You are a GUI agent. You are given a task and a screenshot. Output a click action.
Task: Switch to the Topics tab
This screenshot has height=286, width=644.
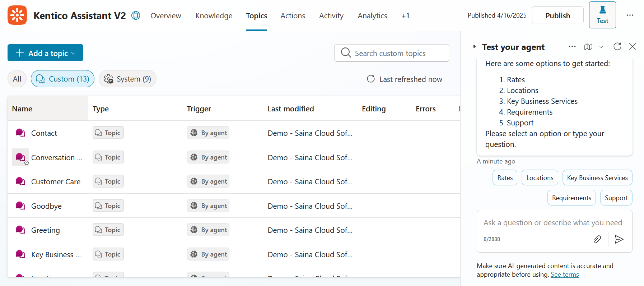[x=256, y=15]
